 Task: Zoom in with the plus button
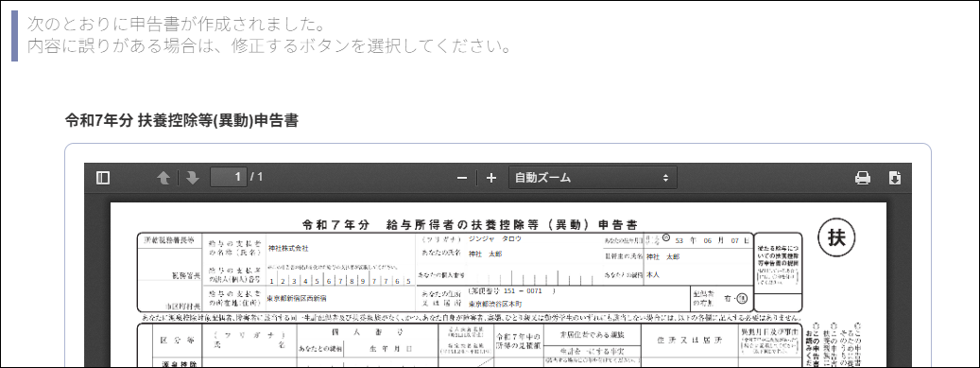[x=491, y=178]
